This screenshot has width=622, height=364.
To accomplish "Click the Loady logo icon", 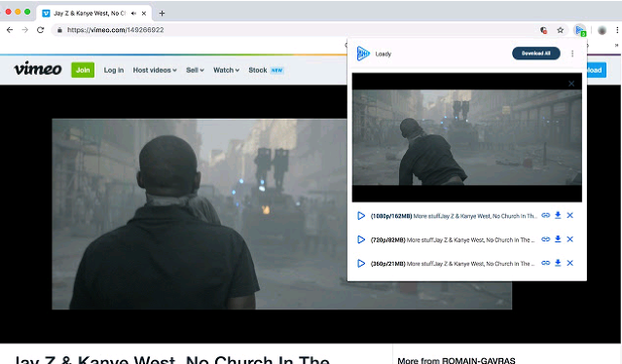I will (x=362, y=54).
